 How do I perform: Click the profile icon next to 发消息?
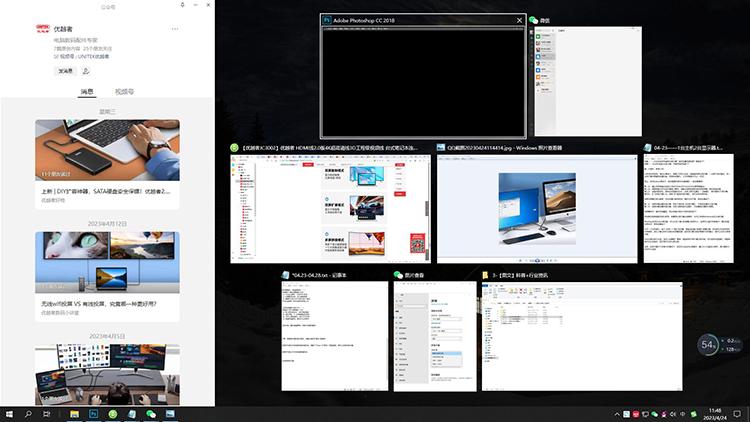point(86,71)
